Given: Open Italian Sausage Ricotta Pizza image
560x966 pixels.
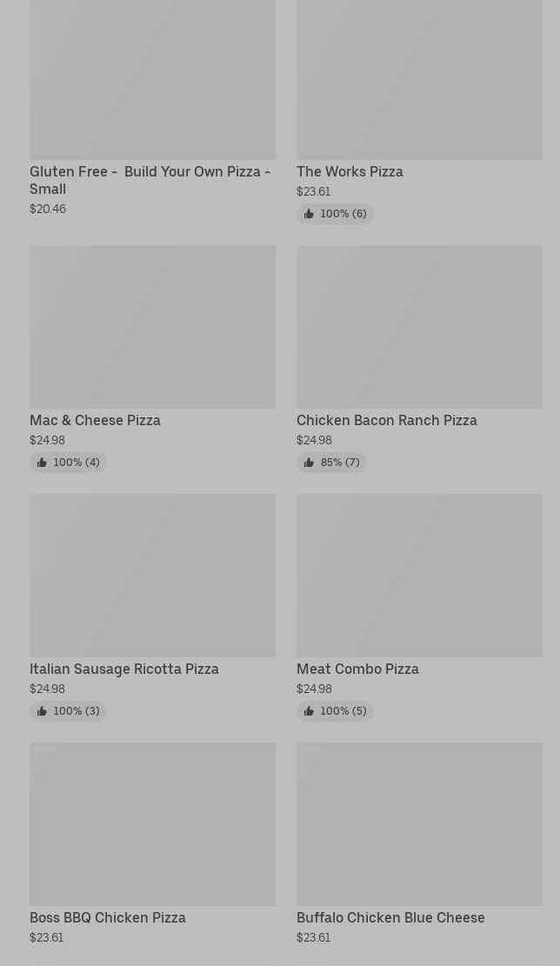Looking at the screenshot, I should click(153, 576).
